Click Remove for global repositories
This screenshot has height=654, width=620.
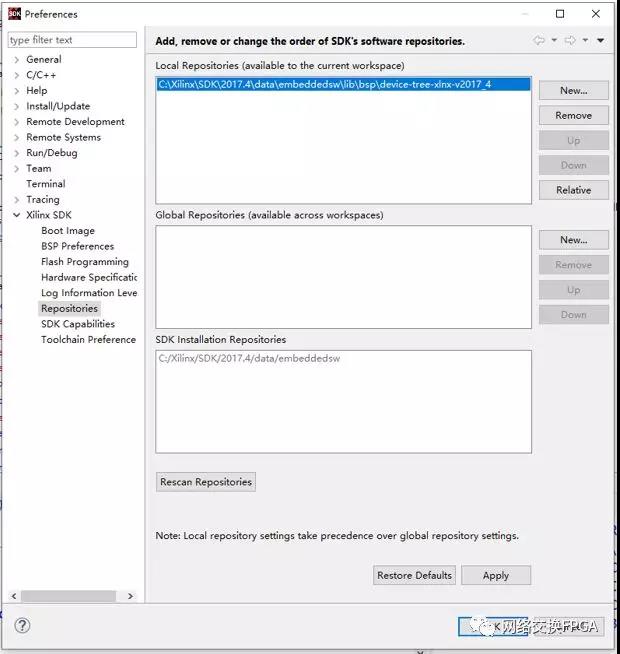tap(574, 265)
